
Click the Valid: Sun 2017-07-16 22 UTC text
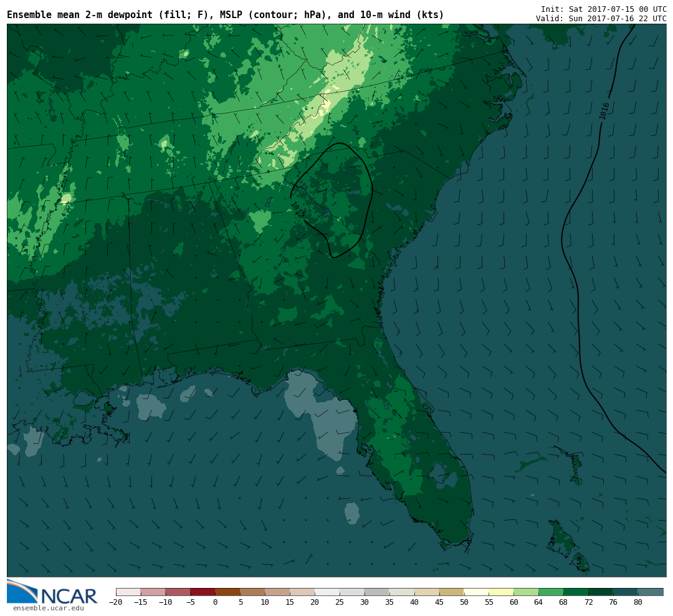coord(601,19)
